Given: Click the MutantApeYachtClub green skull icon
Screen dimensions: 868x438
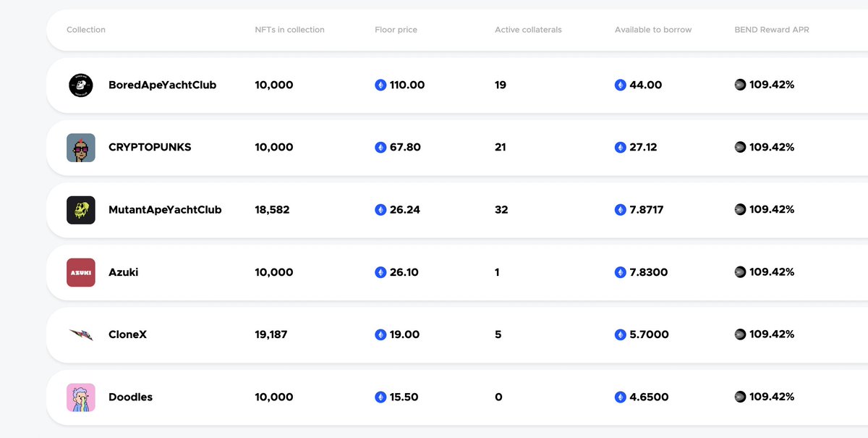Looking at the screenshot, I should point(81,210).
